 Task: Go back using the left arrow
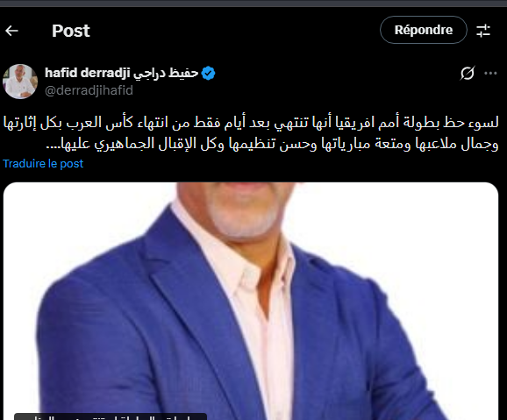pyautogui.click(x=12, y=31)
